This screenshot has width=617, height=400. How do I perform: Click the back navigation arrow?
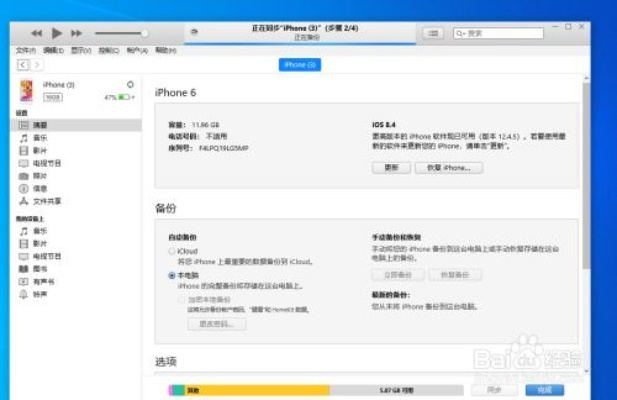tap(23, 65)
